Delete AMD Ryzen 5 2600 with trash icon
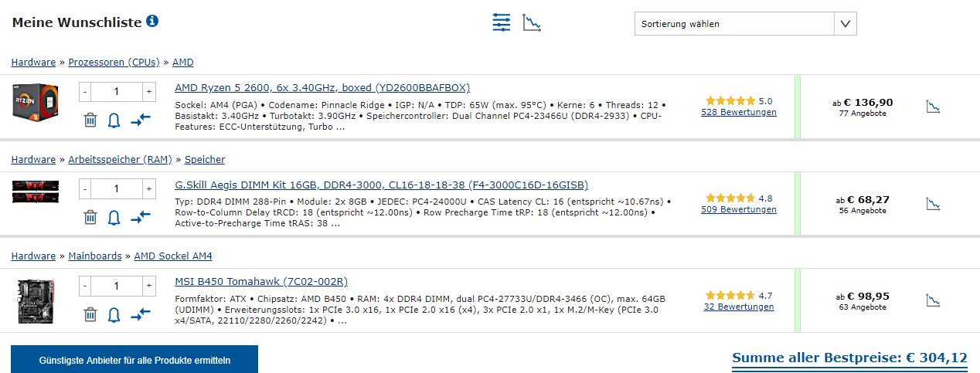 click(x=90, y=120)
